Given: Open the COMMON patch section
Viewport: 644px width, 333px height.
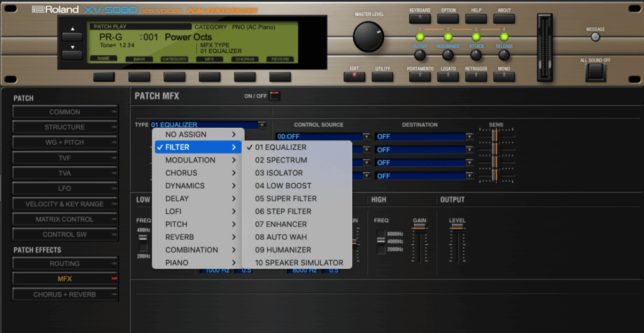Looking at the screenshot, I should 65,112.
